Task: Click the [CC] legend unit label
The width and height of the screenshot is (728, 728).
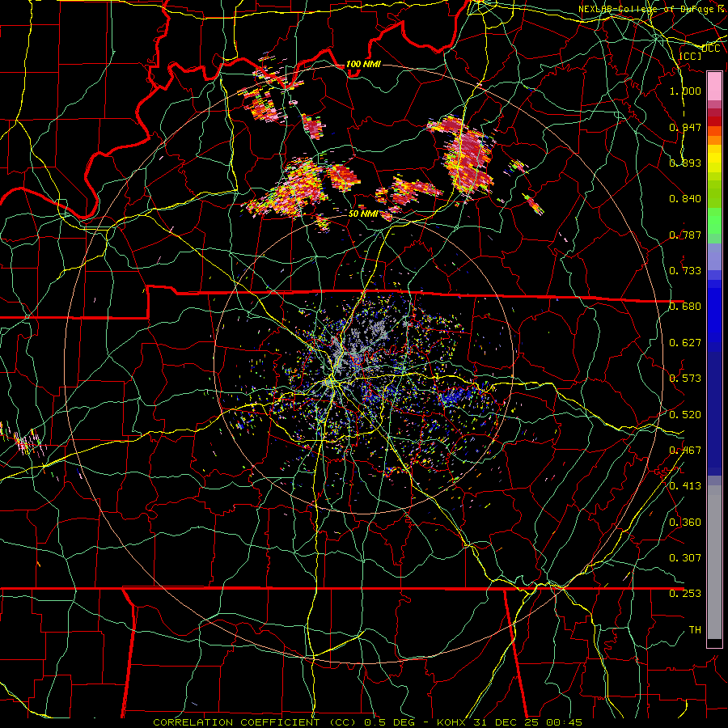Action: click(690, 56)
